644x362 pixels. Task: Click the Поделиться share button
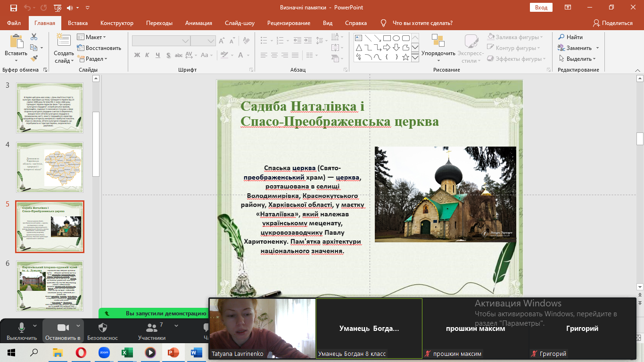(613, 23)
